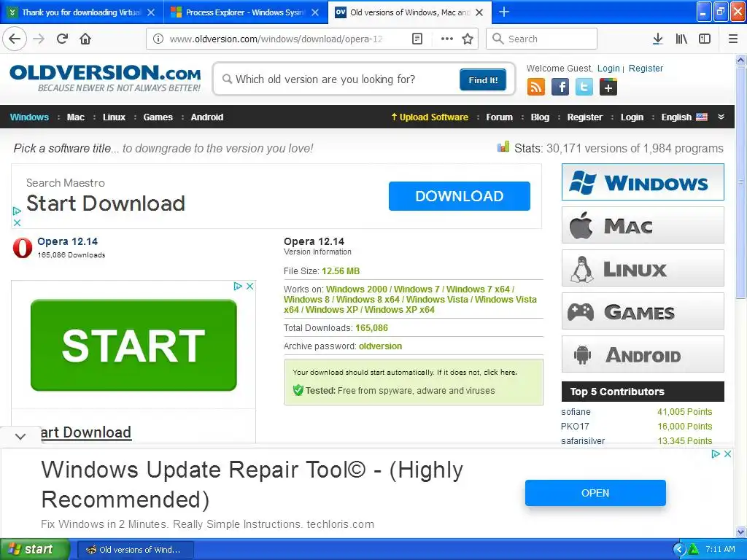Click the RSS feed icon

(x=535, y=87)
